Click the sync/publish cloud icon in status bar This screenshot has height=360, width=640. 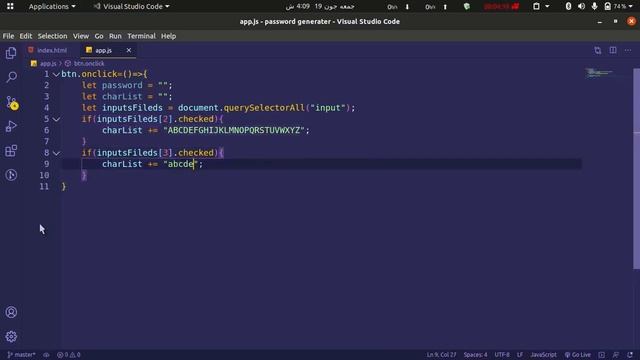(46, 355)
